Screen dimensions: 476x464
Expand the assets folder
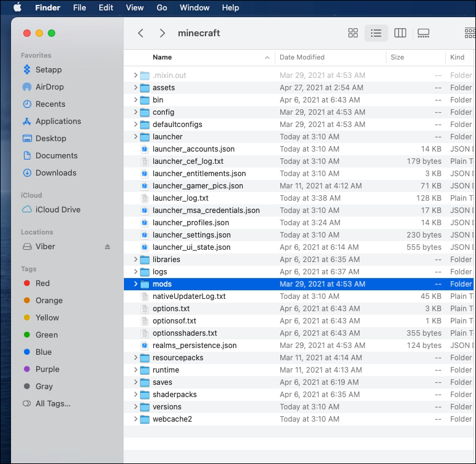pyautogui.click(x=136, y=88)
